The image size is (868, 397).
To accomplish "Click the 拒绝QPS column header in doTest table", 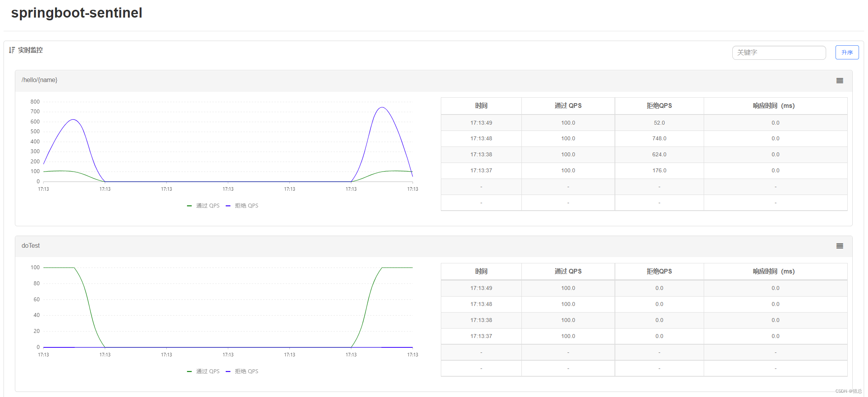I will [659, 271].
